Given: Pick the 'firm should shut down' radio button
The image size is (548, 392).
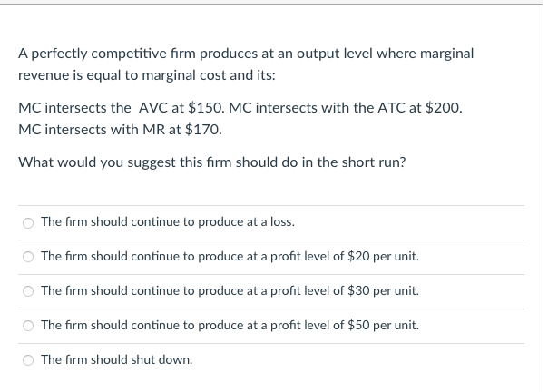Looking at the screenshot, I should (28, 360).
